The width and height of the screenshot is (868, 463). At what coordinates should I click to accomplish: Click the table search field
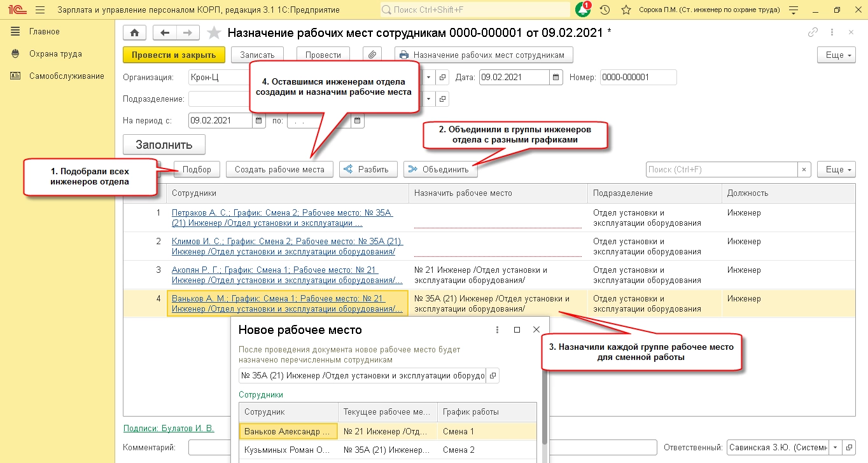[x=721, y=169]
